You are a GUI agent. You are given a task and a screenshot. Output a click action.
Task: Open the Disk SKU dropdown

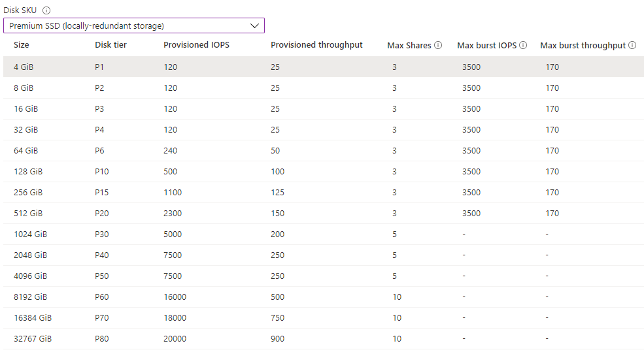click(133, 25)
